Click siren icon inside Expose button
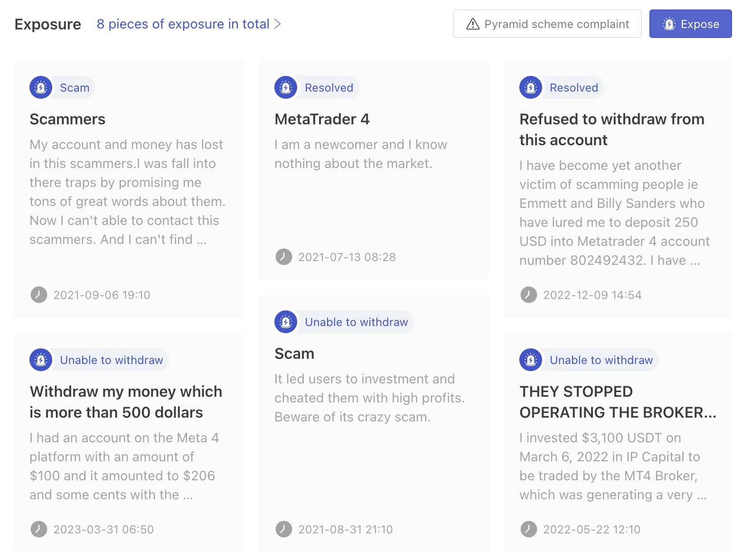 669,24
